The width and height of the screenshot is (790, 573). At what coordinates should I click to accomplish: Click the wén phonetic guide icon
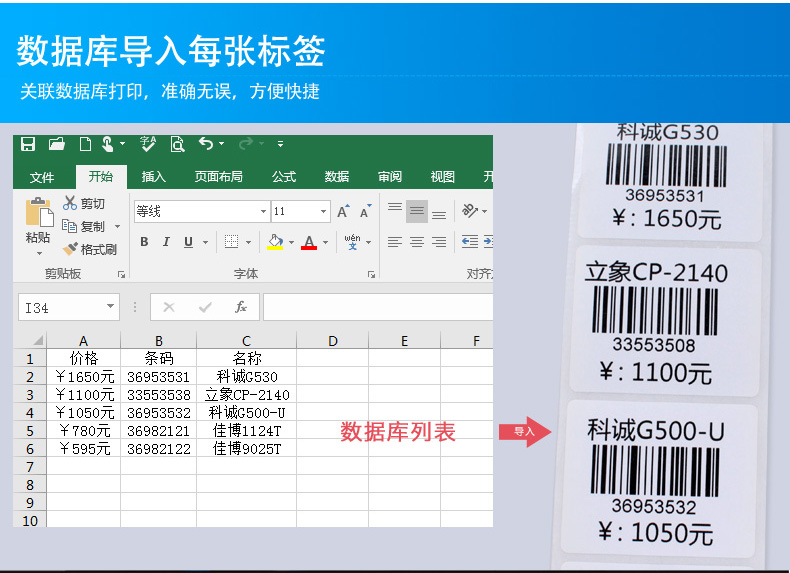tap(352, 242)
